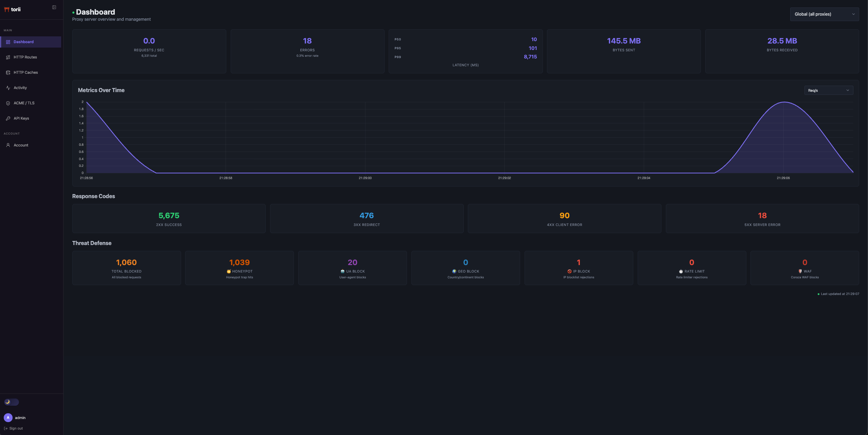This screenshot has height=435, width=868.
Task: Click green dot beside Last updated
Action: (818, 294)
